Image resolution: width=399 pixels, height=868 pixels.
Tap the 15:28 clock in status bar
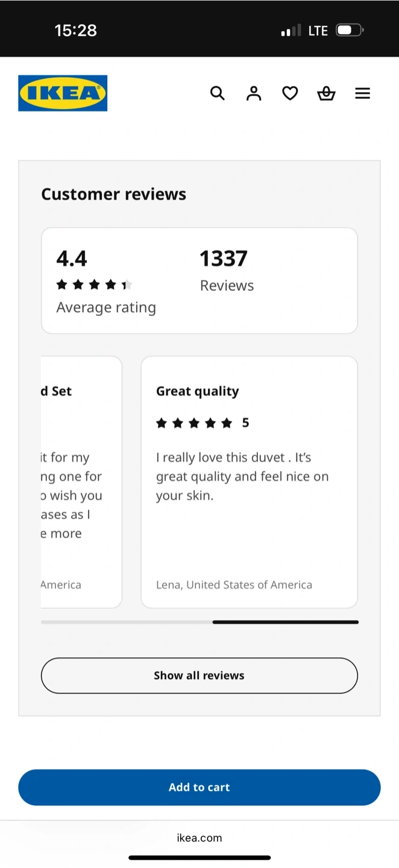[75, 30]
